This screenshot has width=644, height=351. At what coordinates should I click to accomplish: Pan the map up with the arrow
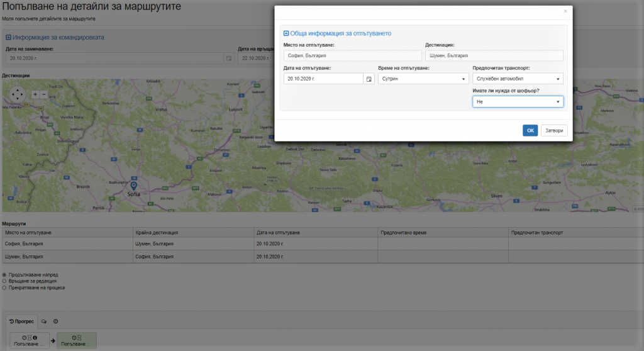coord(17,89)
